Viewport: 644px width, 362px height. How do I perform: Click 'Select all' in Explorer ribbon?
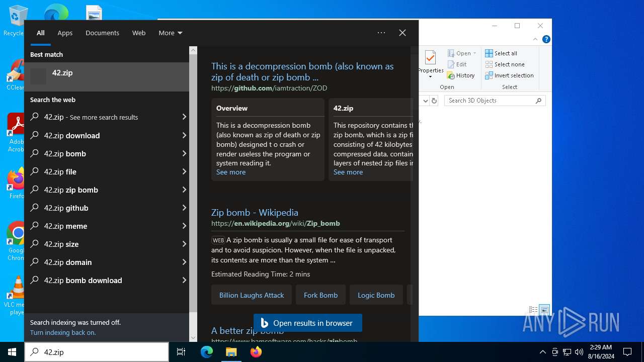tap(501, 53)
